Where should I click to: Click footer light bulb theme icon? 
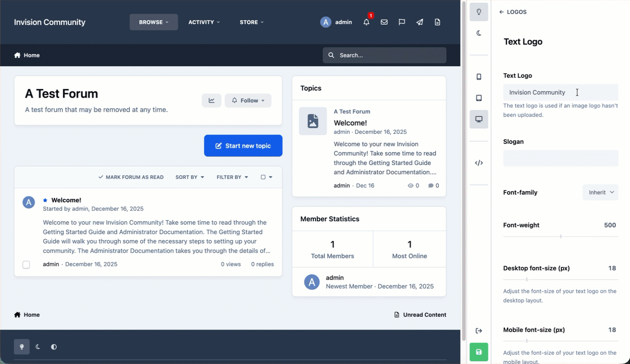(x=22, y=347)
